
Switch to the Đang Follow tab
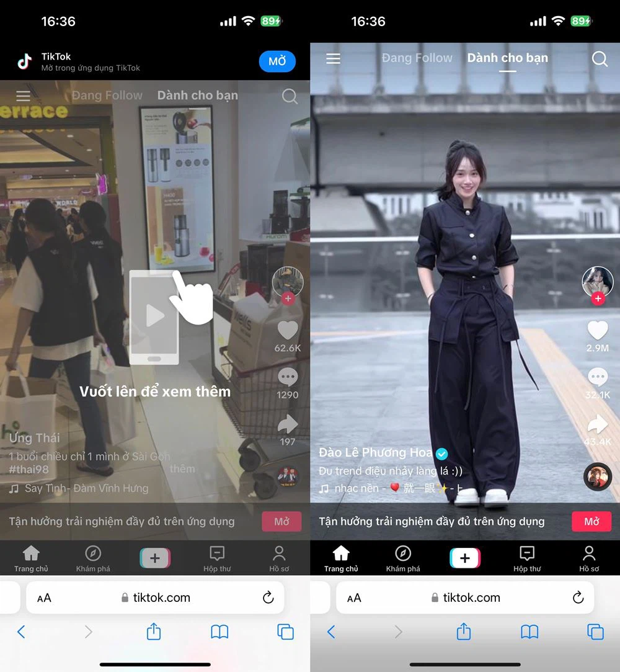point(417,58)
